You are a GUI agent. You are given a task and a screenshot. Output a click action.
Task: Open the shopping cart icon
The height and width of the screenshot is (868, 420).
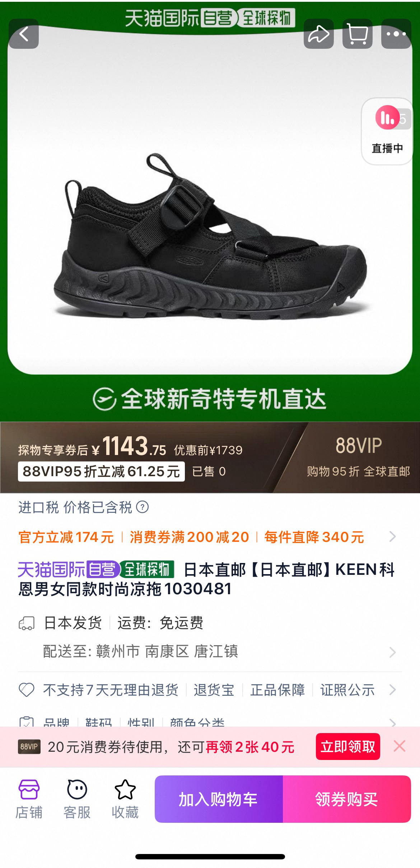358,34
